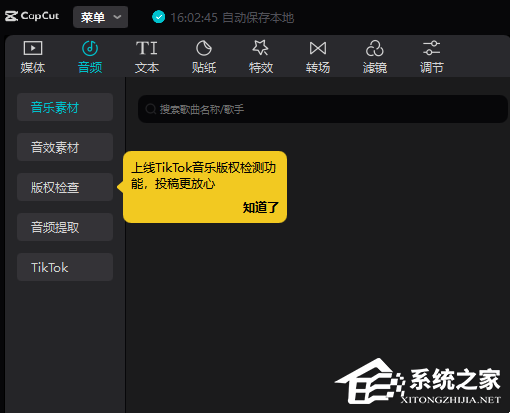Viewport: 510px width, 413px height.
Task: Open the 版权检查 copyright check section
Action: tap(65, 187)
